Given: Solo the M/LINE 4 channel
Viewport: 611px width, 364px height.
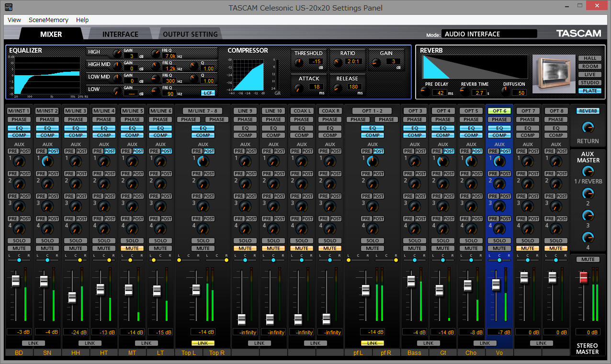Looking at the screenshot, I should click(x=104, y=241).
